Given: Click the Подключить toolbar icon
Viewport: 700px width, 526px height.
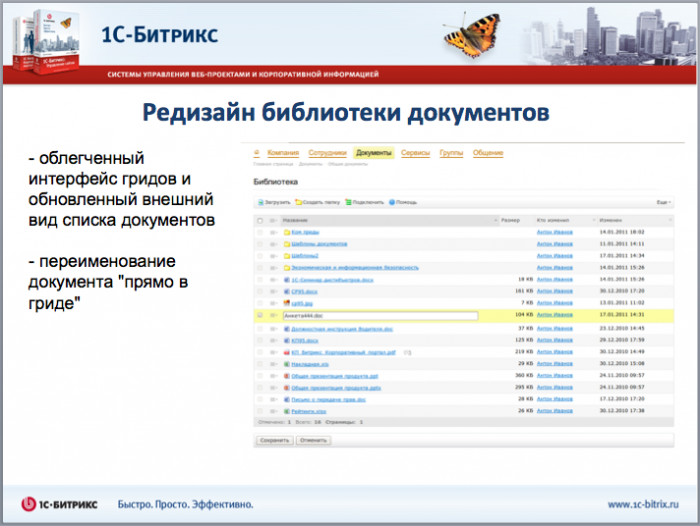Looking at the screenshot, I should click(348, 202).
